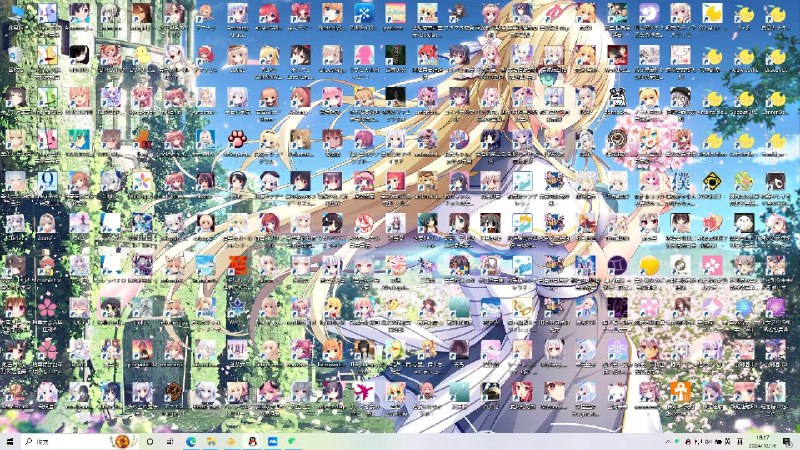Select the red circular crest shortcut
Viewport: 800px width, 450px height.
coord(364,223)
